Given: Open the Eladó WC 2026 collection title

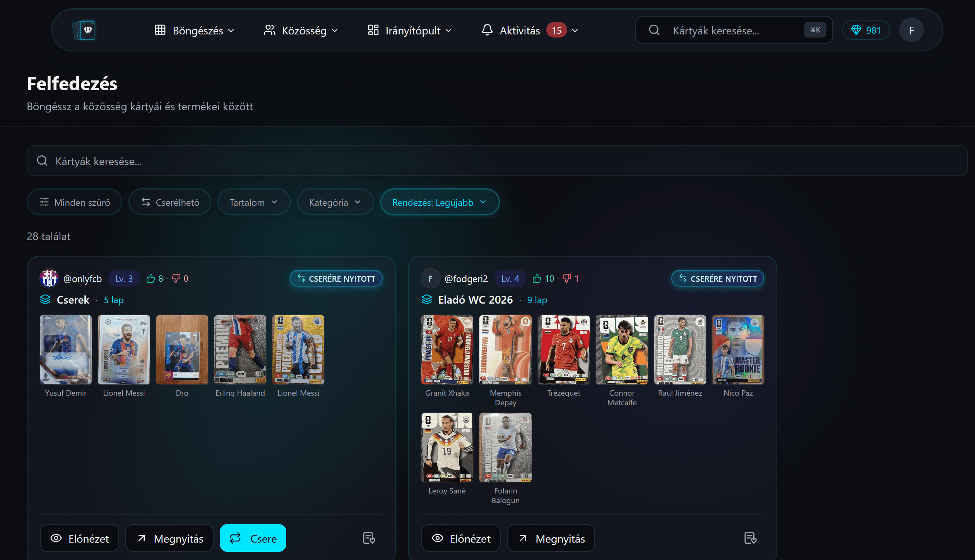Looking at the screenshot, I should [x=476, y=300].
